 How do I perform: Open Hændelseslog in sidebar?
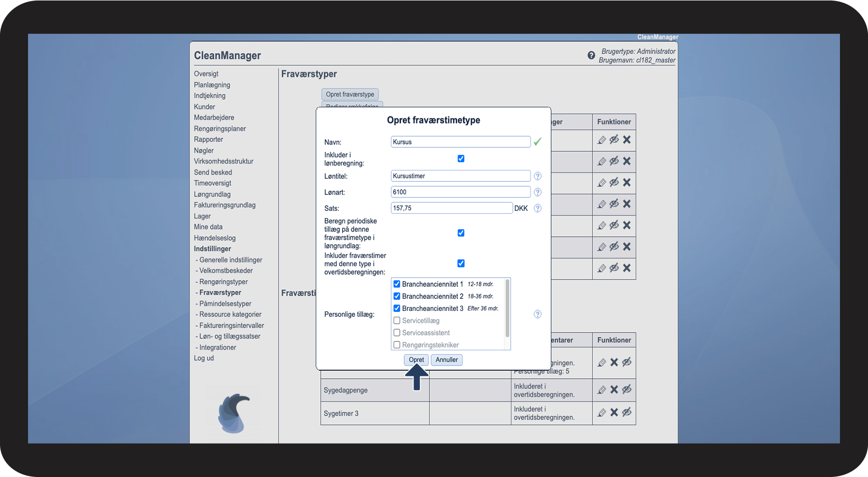point(215,238)
